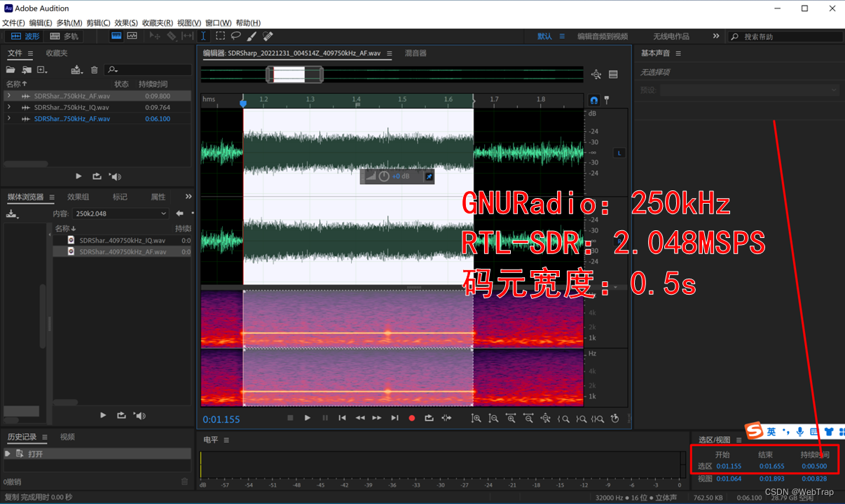The image size is (845, 504).
Task: Zoom out amplitude in editor
Action: point(493,418)
